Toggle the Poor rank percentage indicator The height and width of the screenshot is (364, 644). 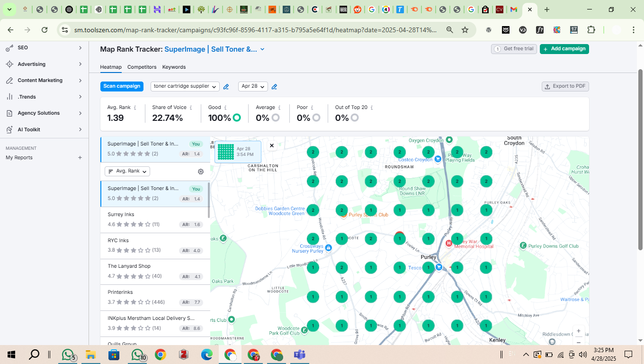[x=315, y=117]
